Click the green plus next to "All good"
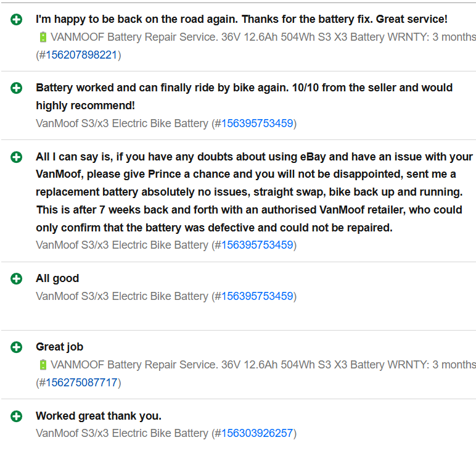Image resolution: width=476 pixels, height=461 pixels. 16,279
